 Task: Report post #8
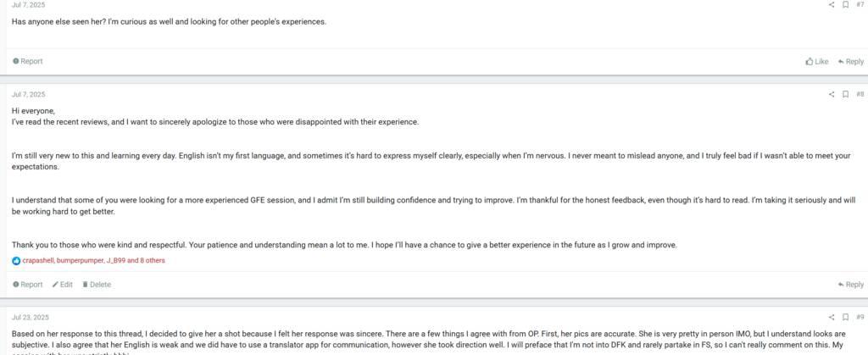(28, 285)
